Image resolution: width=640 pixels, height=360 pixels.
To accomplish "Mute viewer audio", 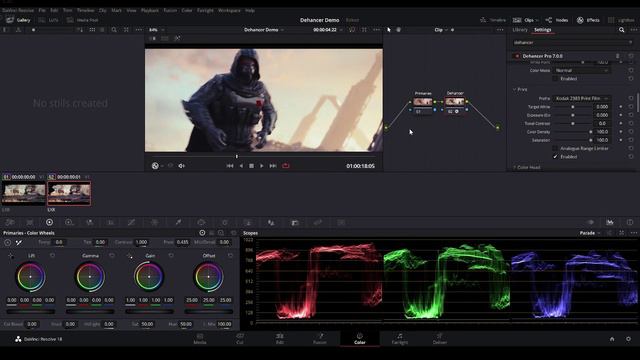I will (182, 166).
